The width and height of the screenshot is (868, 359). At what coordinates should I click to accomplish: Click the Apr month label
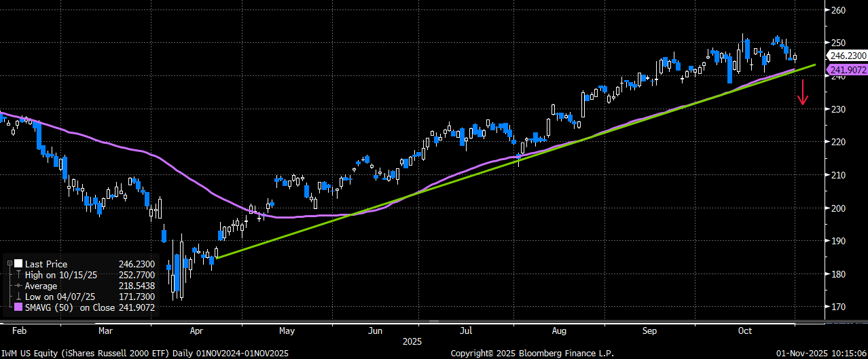[x=196, y=331]
